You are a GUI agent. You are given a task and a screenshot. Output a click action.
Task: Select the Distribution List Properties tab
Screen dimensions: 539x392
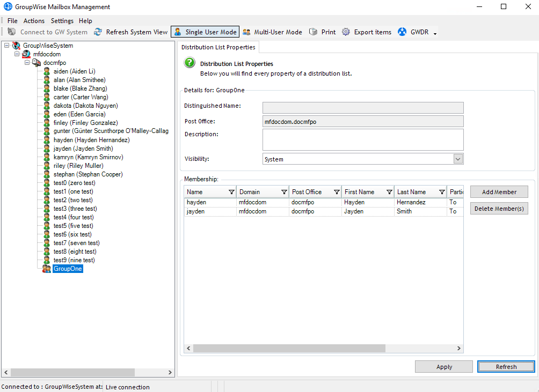pyautogui.click(x=218, y=47)
